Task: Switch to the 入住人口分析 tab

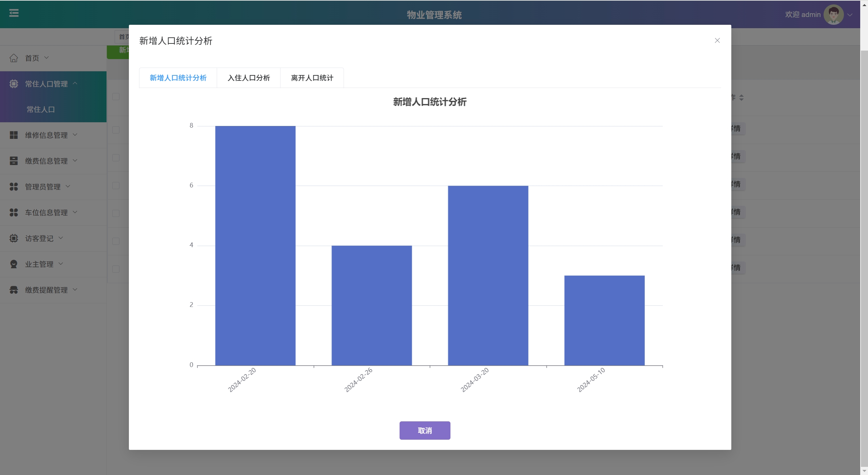Action: pyautogui.click(x=249, y=78)
